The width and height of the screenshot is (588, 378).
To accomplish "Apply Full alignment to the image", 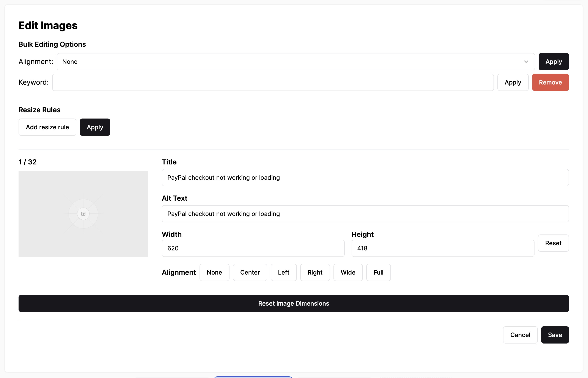I will [378, 272].
